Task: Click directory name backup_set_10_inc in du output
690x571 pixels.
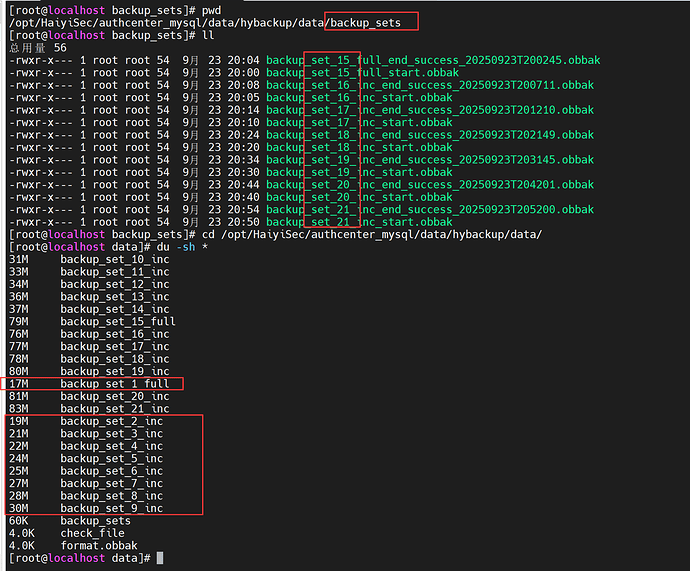Action: pyautogui.click(x=115, y=260)
